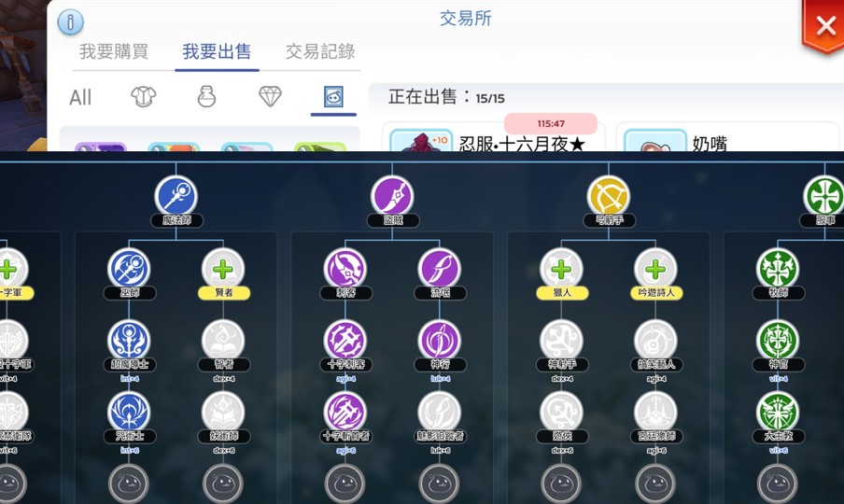The width and height of the screenshot is (844, 504).
Task: Click the 十字刺客 assassin cross icon
Action: [x=345, y=340]
